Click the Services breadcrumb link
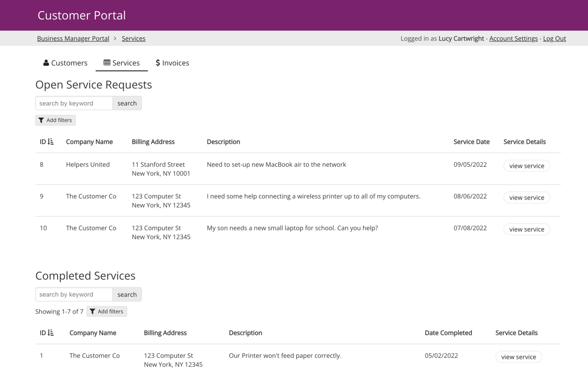The height and width of the screenshot is (371, 588). 133,38
